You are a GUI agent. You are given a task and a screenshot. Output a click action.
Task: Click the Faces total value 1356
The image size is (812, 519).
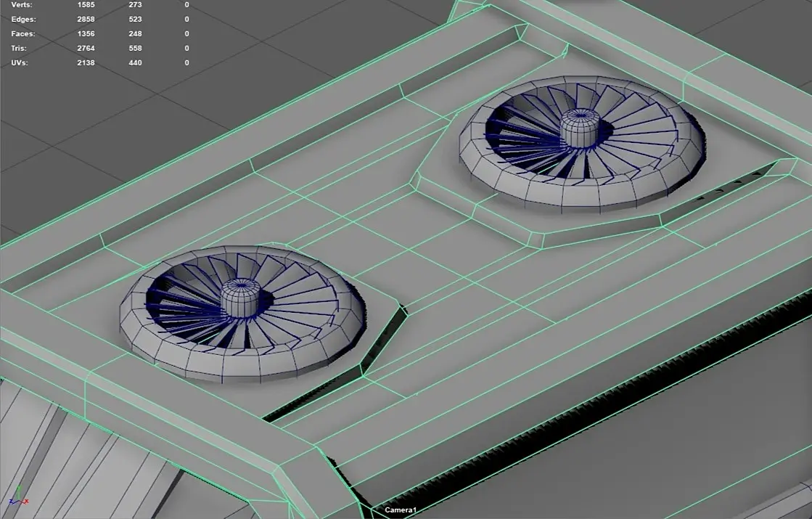(x=86, y=33)
